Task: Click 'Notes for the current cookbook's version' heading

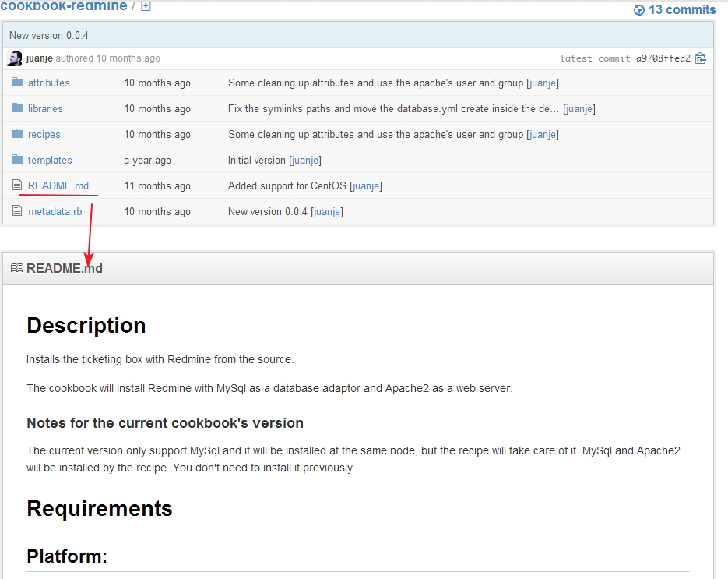Action: click(165, 423)
